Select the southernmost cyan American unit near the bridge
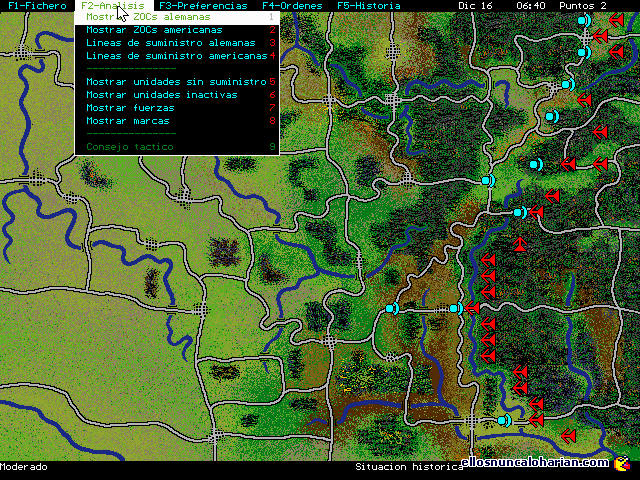The height and width of the screenshot is (480, 640). pyautogui.click(x=504, y=420)
